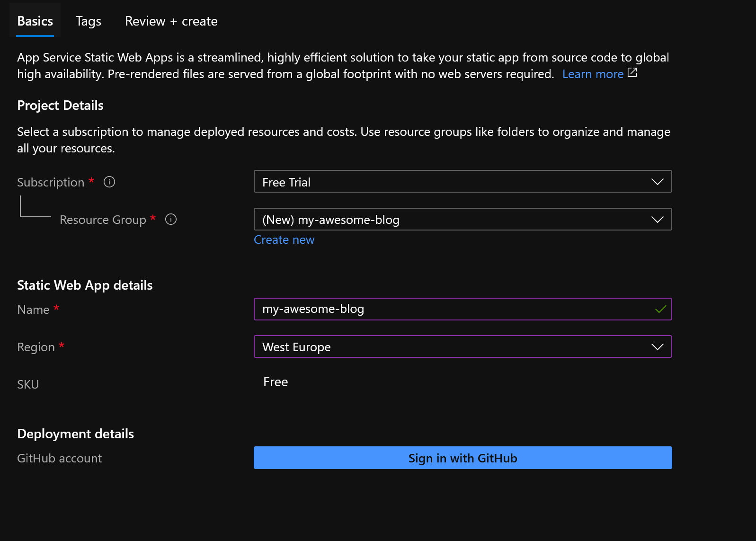Focus the Name field my-awesome-blog

tap(463, 309)
